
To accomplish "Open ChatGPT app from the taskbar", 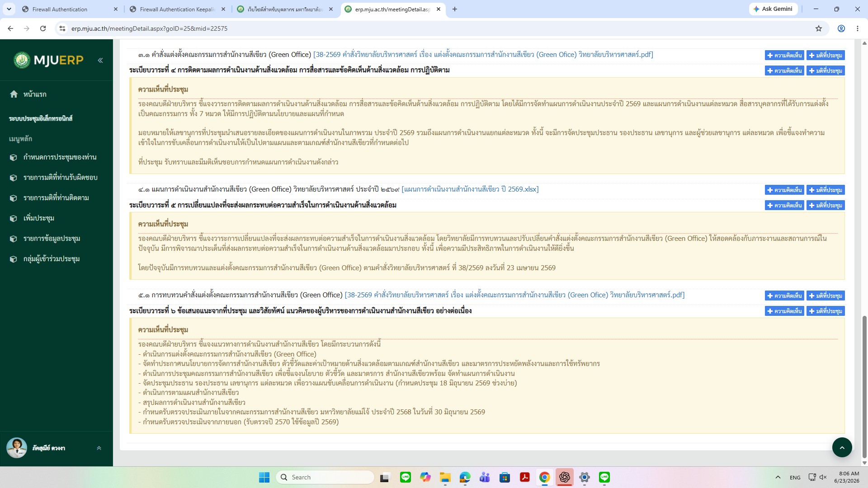I will coord(565,477).
